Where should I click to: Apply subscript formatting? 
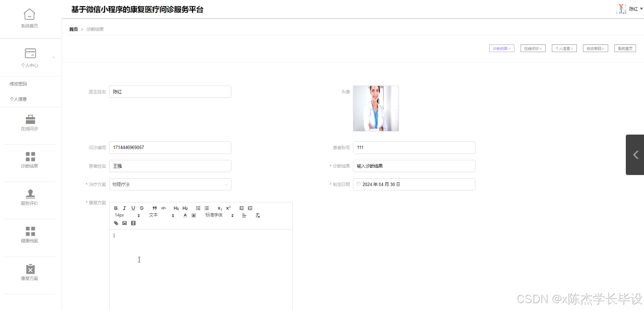[x=220, y=208]
